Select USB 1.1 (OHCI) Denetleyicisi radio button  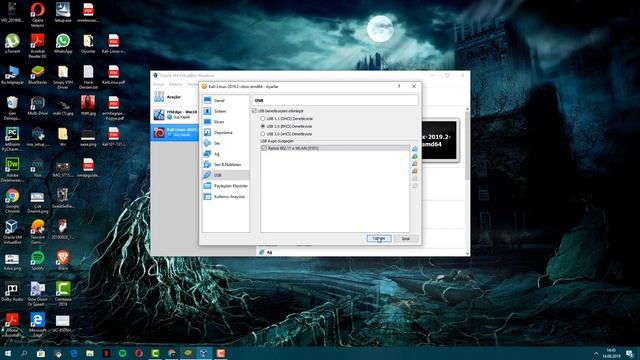[263, 118]
